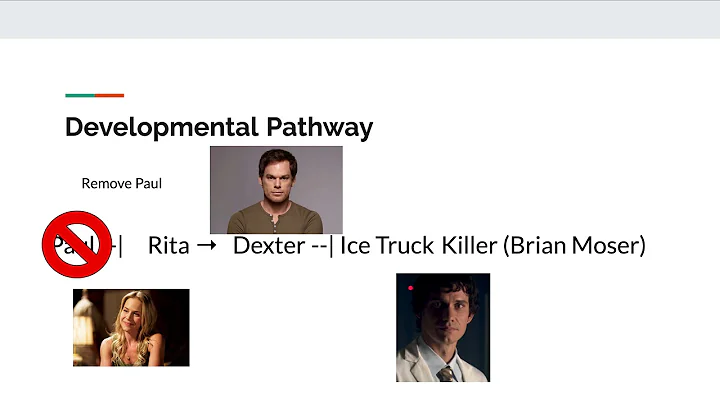Click the gray header bar above the slide
The image size is (720, 404).
pos(360,20)
